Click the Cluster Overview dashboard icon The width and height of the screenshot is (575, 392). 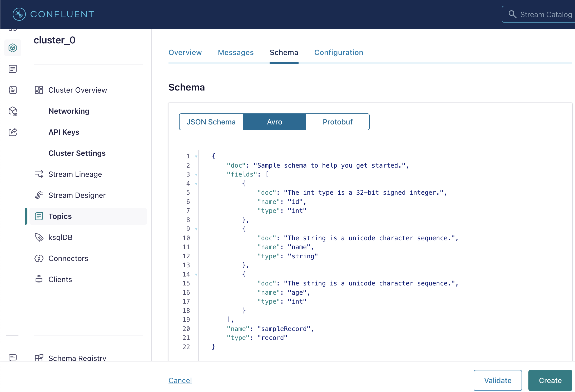click(39, 90)
